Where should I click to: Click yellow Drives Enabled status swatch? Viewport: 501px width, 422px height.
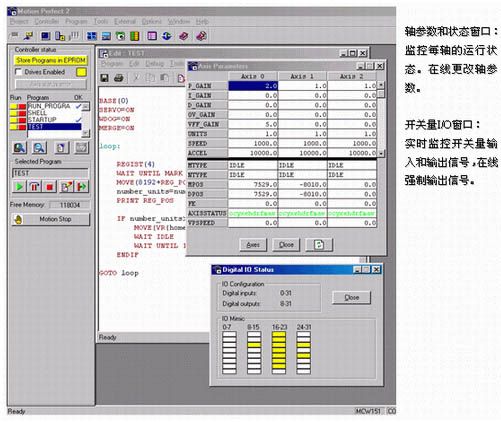pos(81,72)
